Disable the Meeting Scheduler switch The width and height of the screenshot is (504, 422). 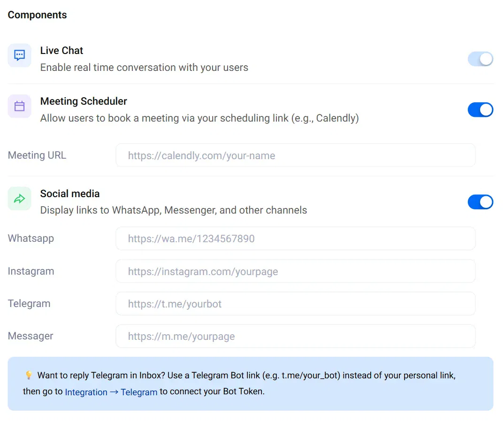click(480, 110)
